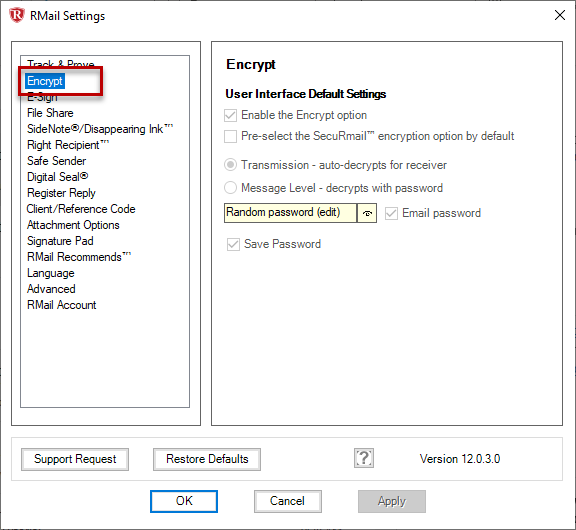Select the Digital Seal settings entry

58,177
